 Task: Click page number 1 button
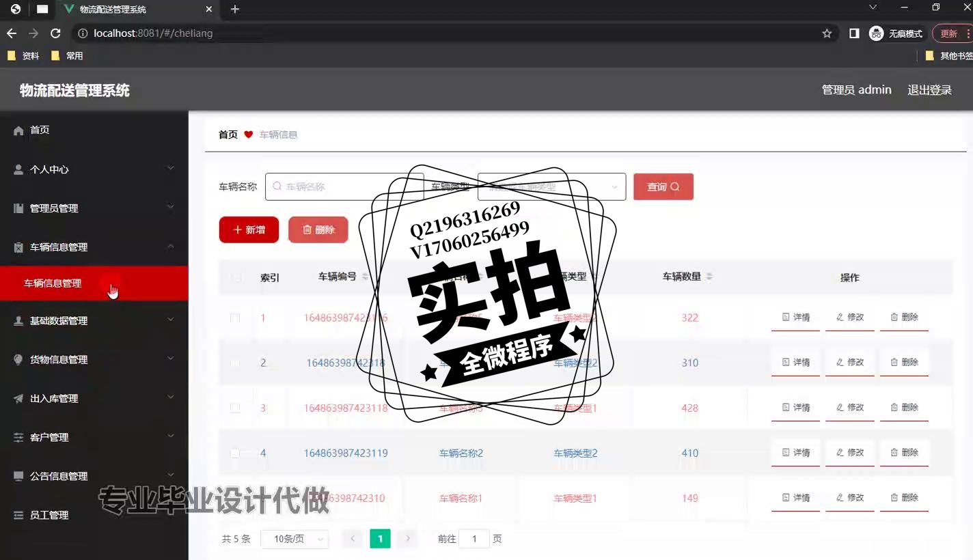380,539
